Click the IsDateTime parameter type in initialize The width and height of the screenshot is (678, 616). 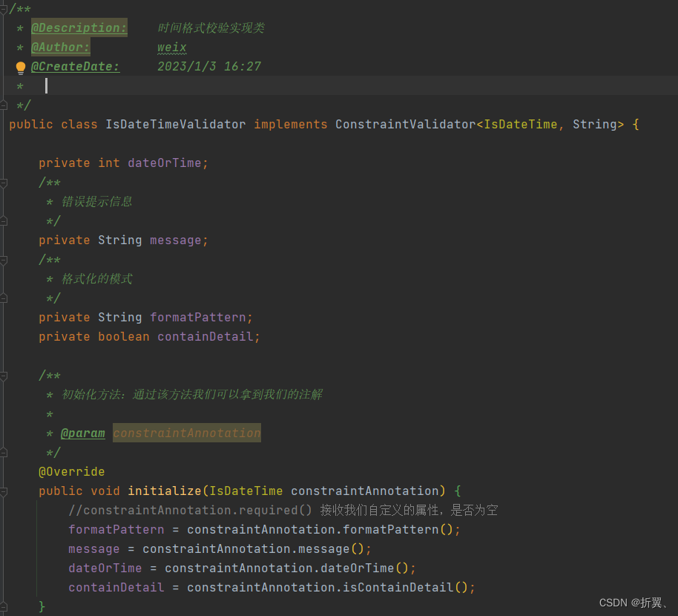[246, 491]
